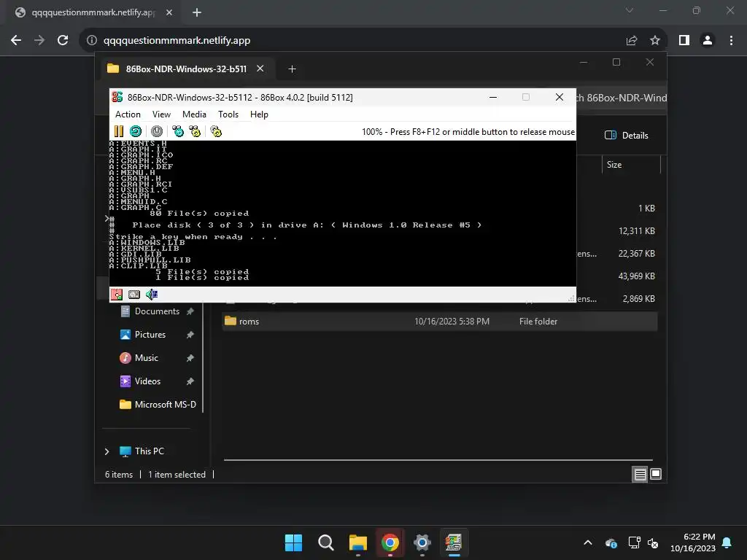
Task: Unpin Videos using its pin icon
Action: [x=190, y=381]
